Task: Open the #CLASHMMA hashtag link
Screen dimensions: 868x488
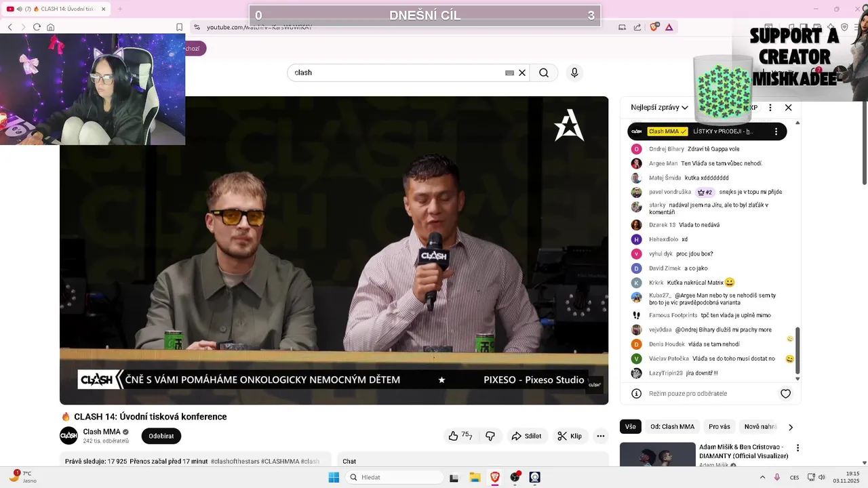Action: click(280, 462)
